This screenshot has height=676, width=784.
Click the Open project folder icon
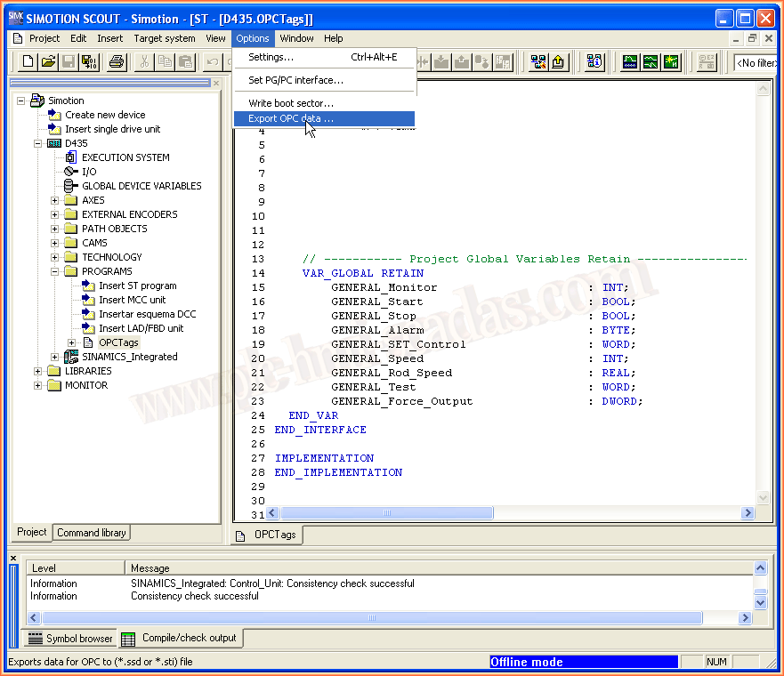[48, 61]
